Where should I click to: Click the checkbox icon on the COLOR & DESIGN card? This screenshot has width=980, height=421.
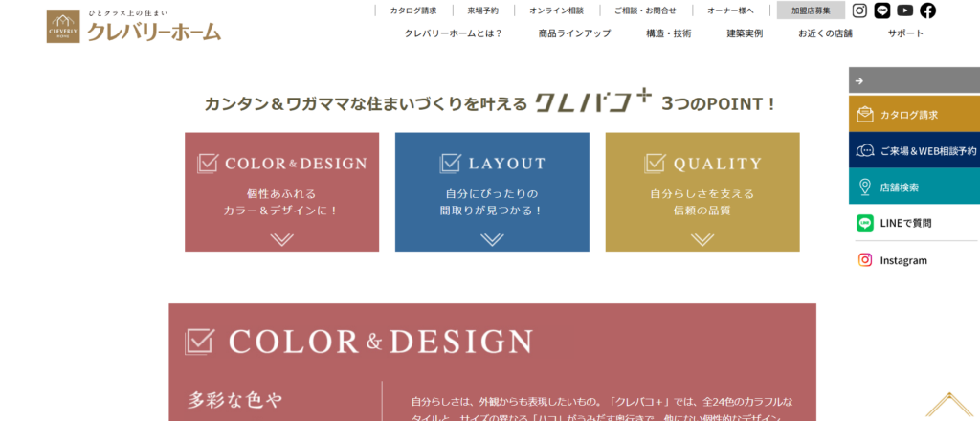tap(207, 164)
